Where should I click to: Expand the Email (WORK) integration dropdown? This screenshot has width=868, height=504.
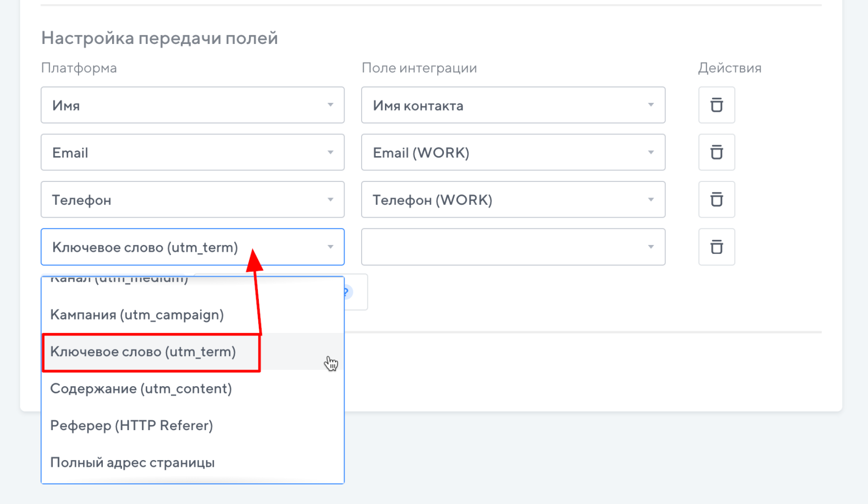point(513,152)
